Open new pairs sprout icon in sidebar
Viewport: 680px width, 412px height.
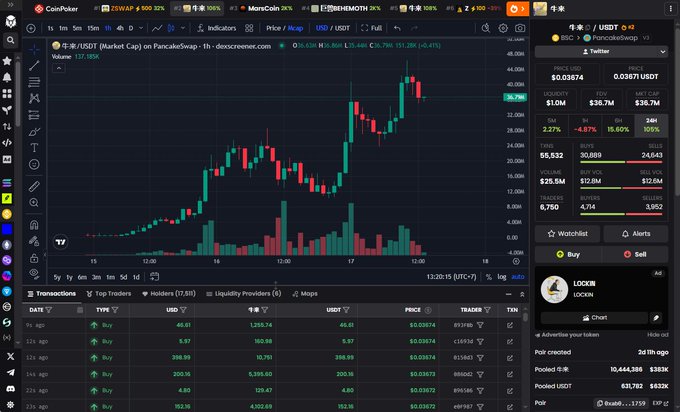tap(7, 110)
